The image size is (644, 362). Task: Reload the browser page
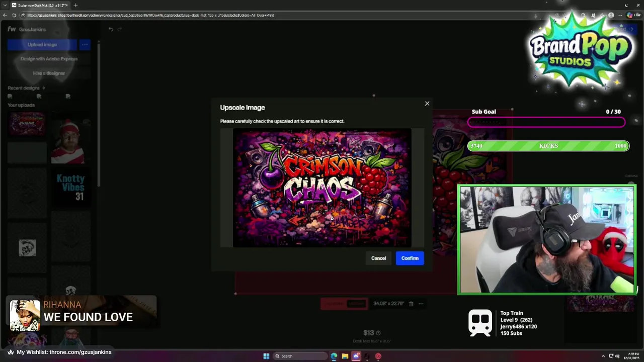[x=14, y=15]
